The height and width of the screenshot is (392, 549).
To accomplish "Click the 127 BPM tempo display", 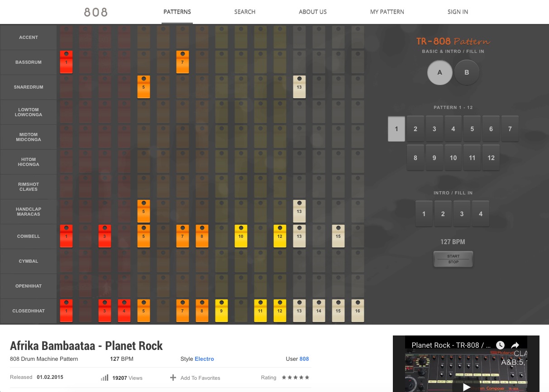I will [453, 242].
